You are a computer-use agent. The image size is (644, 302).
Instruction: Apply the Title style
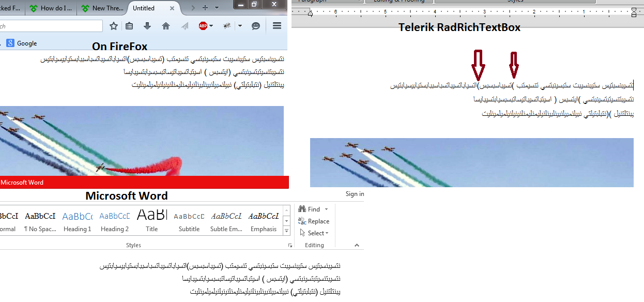(x=152, y=221)
